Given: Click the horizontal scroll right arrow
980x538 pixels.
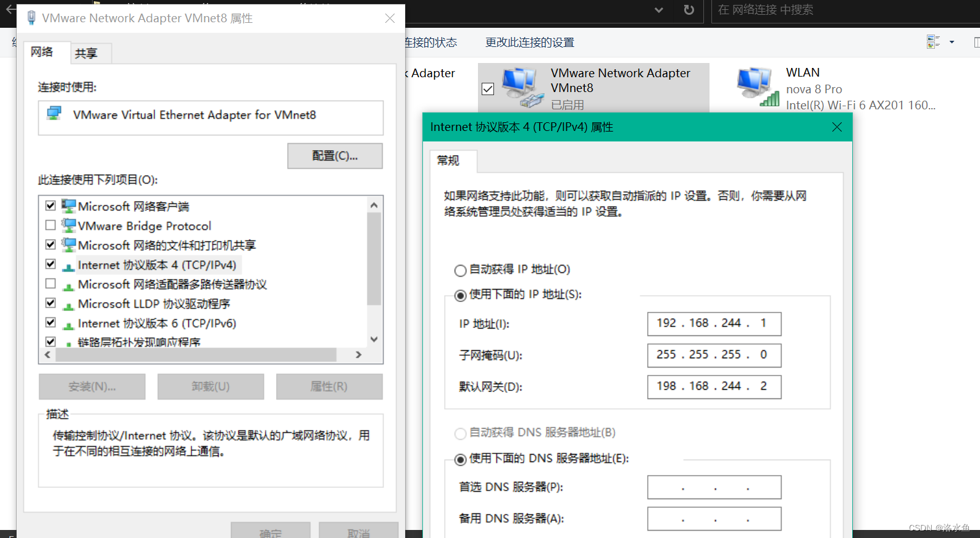Looking at the screenshot, I should [x=358, y=355].
